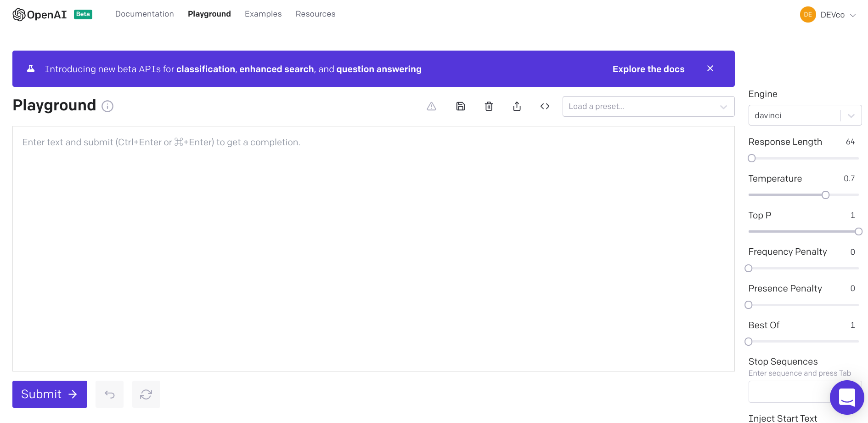Go to Examples

[x=263, y=14]
